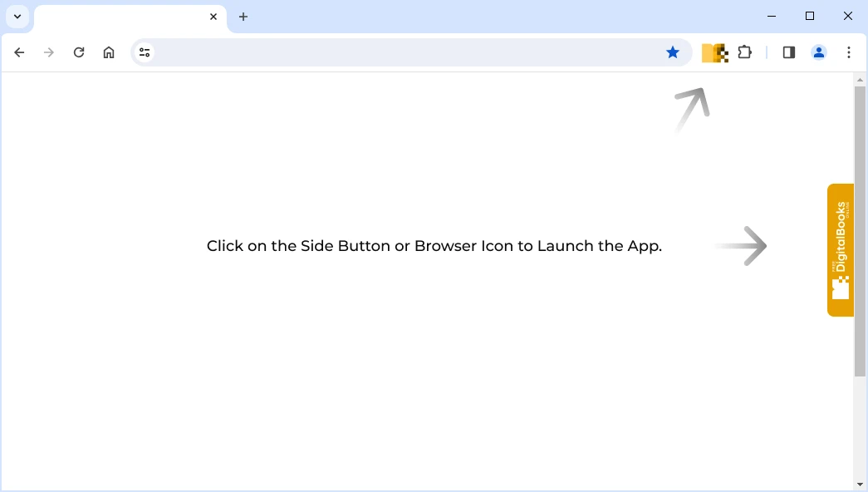Open the Extensions puzzle-piece menu
Viewport: 868px width, 492px height.
[744, 52]
